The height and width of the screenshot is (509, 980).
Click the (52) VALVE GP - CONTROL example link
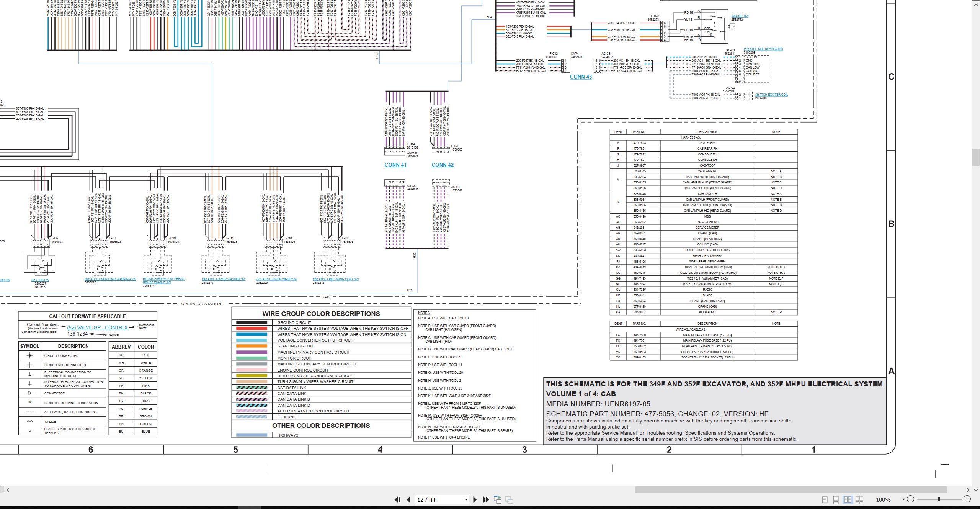pos(98,327)
